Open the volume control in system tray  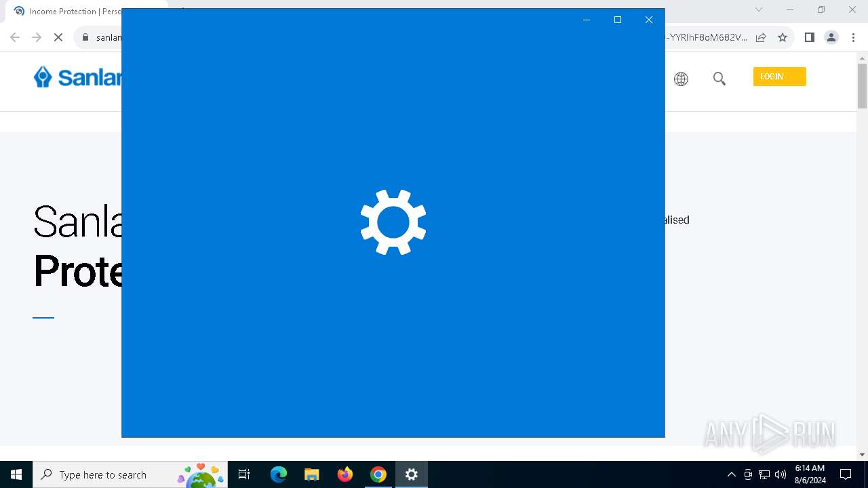[781, 474]
